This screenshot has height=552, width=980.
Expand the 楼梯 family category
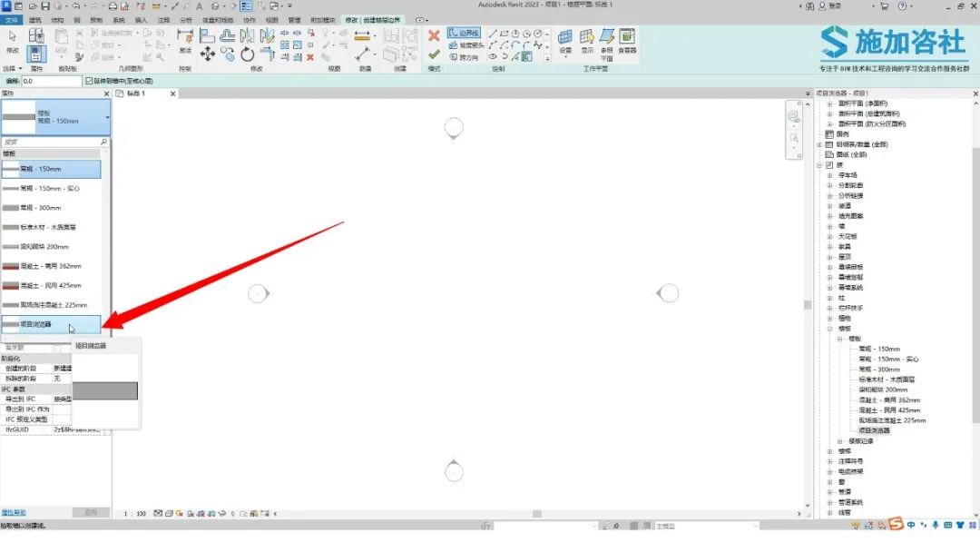830,450
